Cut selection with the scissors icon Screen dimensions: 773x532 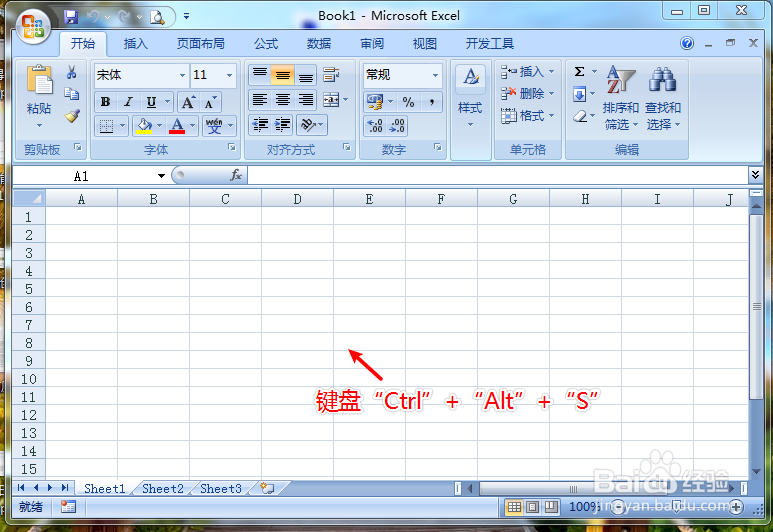pos(71,72)
